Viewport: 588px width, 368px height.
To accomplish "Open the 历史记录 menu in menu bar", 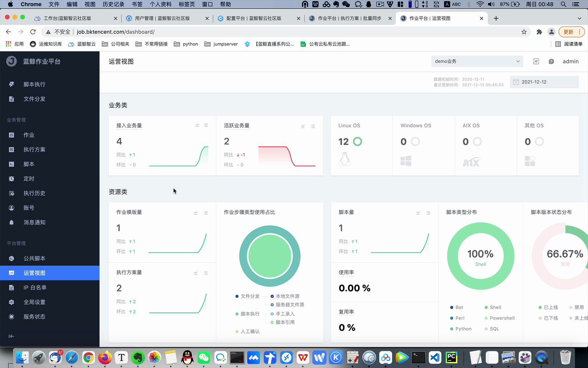I will tap(113, 4).
